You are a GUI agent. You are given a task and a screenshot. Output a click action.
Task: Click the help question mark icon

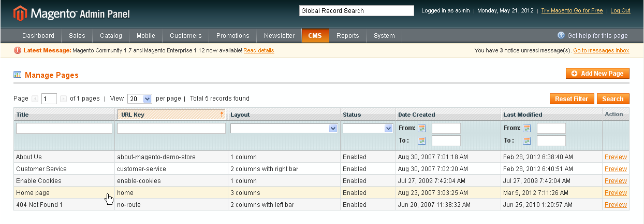561,35
